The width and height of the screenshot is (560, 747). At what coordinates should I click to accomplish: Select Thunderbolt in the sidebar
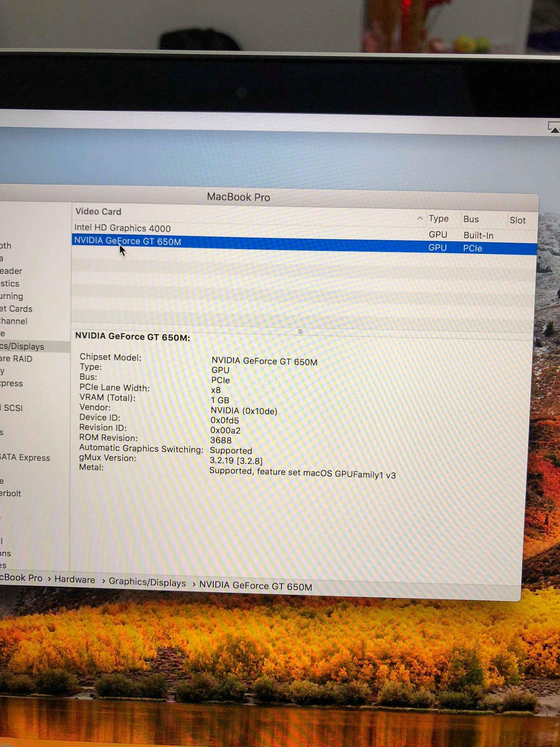click(x=11, y=494)
